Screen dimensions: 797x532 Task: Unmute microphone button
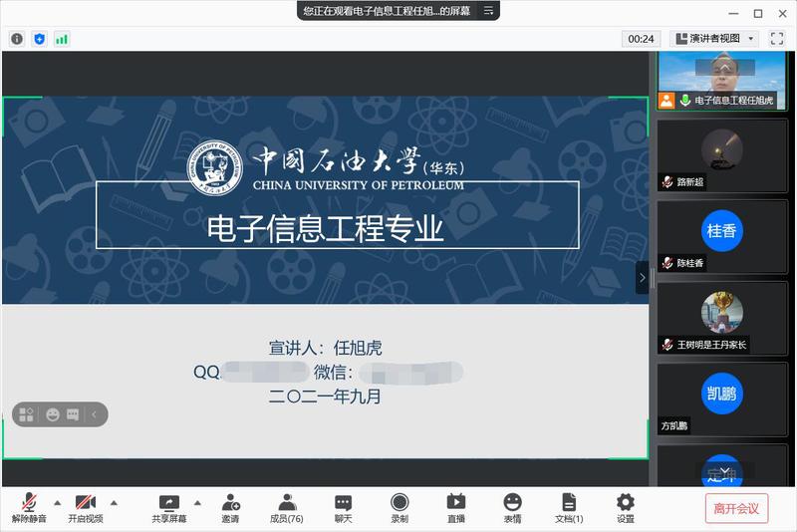coord(29,508)
